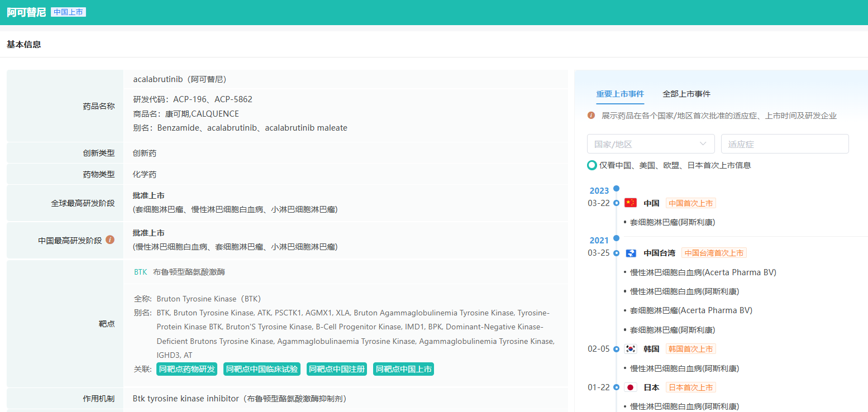
Task: Click the Japan flag icon
Action: [631, 387]
